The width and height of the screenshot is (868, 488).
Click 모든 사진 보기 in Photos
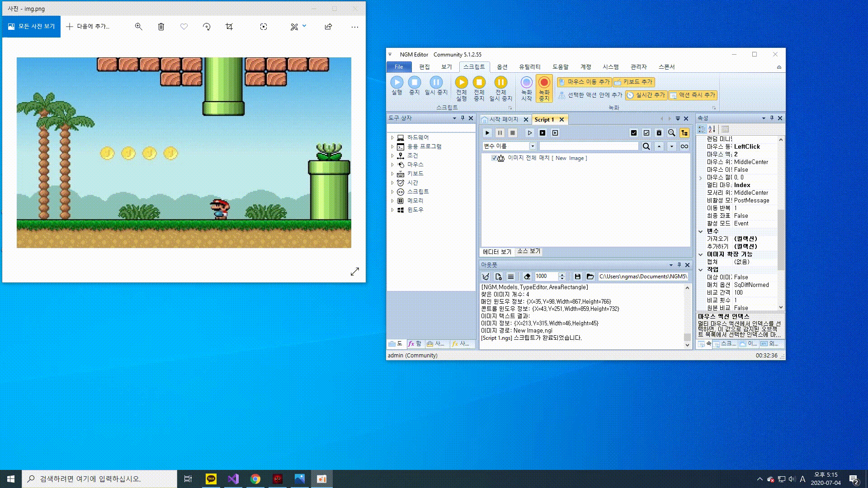[31, 27]
